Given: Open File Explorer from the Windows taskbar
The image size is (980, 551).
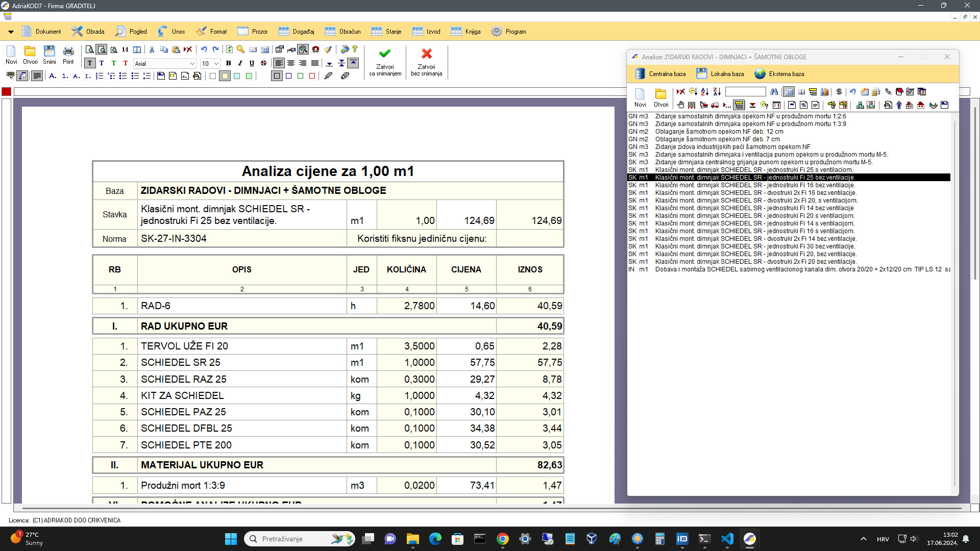Looking at the screenshot, I should 412,539.
